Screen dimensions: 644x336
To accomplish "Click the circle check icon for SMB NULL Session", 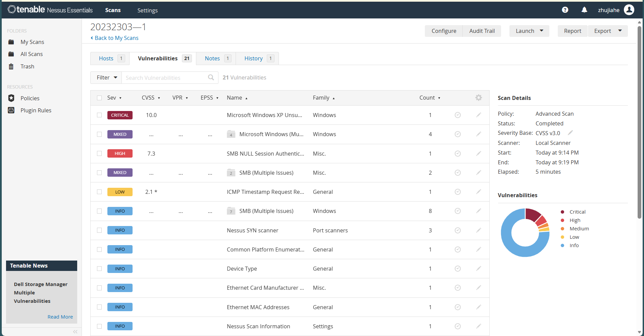I will coord(457,154).
